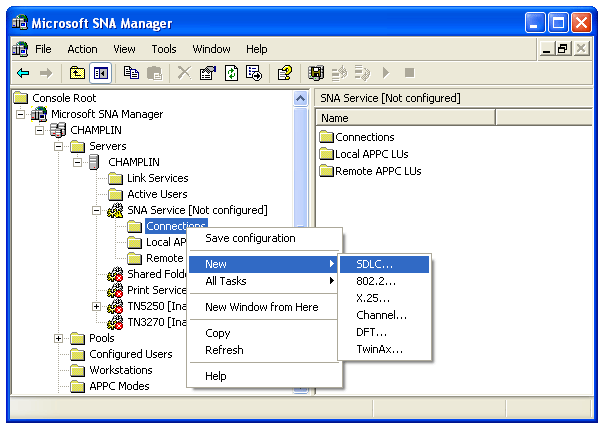This screenshot has height=428, width=604.
Task: Select Channel... connection type
Action: pyautogui.click(x=384, y=315)
